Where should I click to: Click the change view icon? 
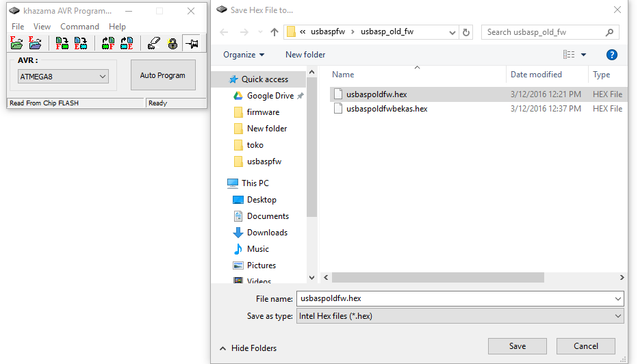569,55
